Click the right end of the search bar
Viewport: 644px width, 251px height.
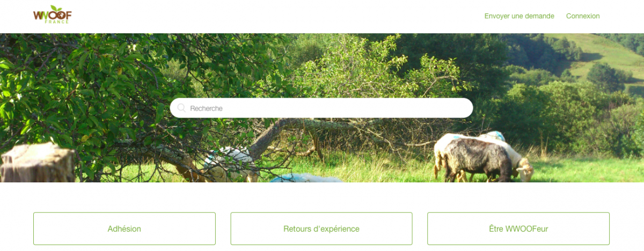[x=462, y=108]
